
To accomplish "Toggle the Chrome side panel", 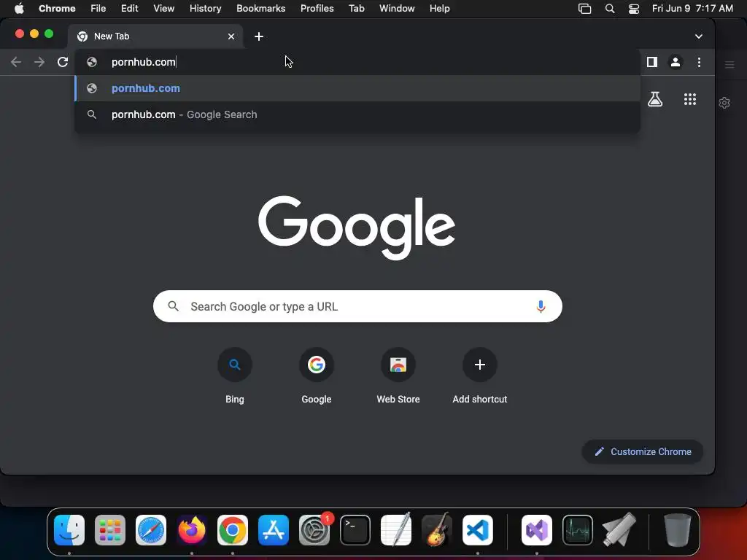I will pos(651,62).
